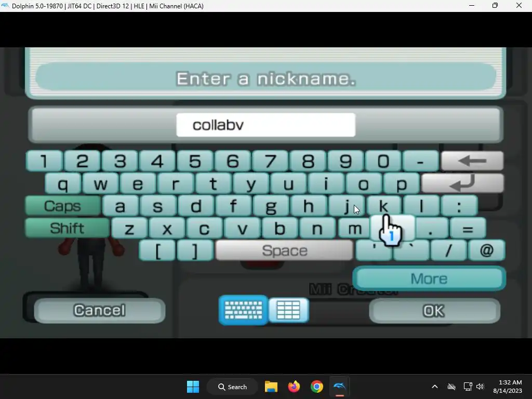This screenshot has width=532, height=399.
Task: Choose the z key
Action: [129, 228]
